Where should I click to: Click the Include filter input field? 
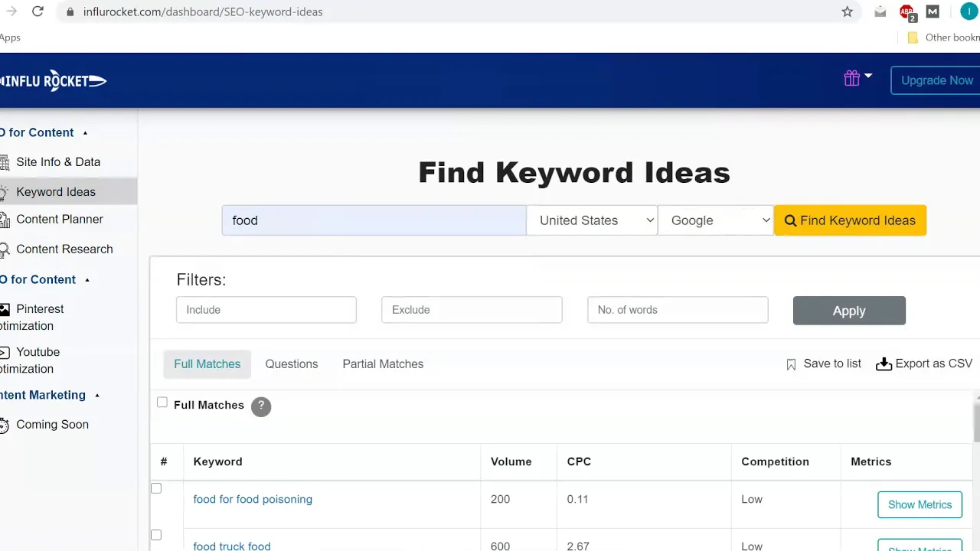click(266, 310)
